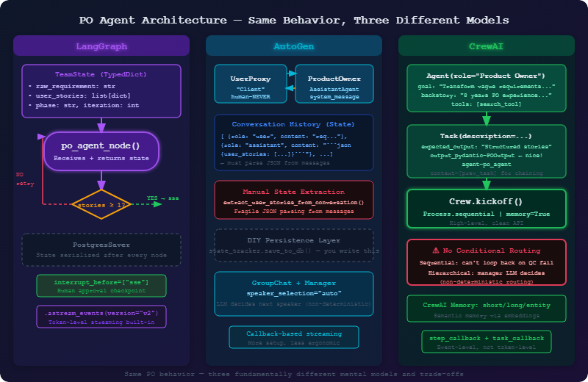Click the Callback-based streaming box
This screenshot has height=382, width=588.
tap(293, 337)
